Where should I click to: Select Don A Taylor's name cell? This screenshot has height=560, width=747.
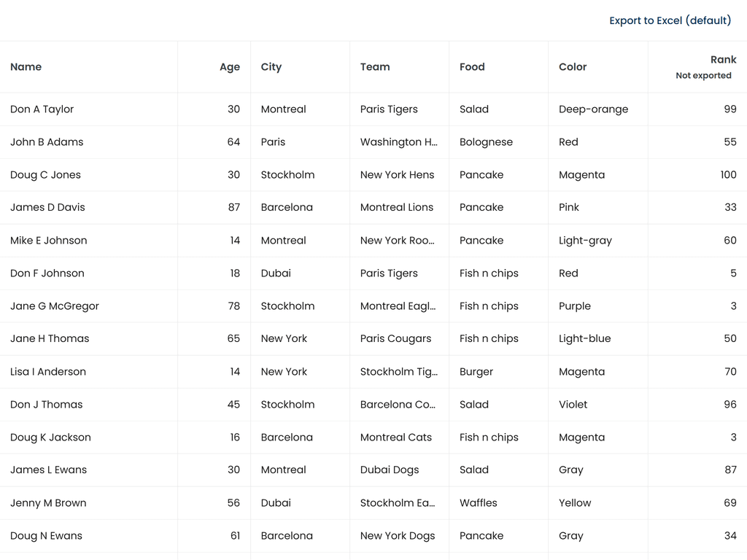[42, 109]
